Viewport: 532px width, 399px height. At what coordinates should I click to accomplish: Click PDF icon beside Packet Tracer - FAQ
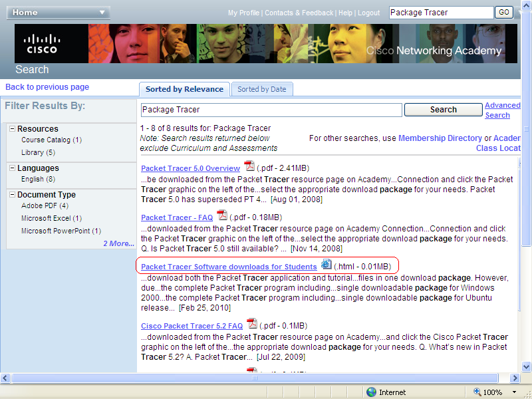(x=222, y=215)
